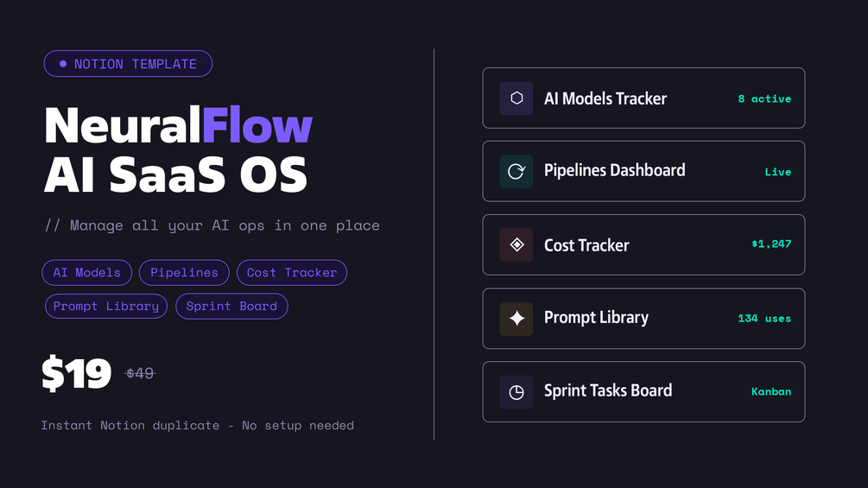Image resolution: width=868 pixels, height=488 pixels.
Task: Select the Cost Tracker tag pill
Action: click(292, 273)
